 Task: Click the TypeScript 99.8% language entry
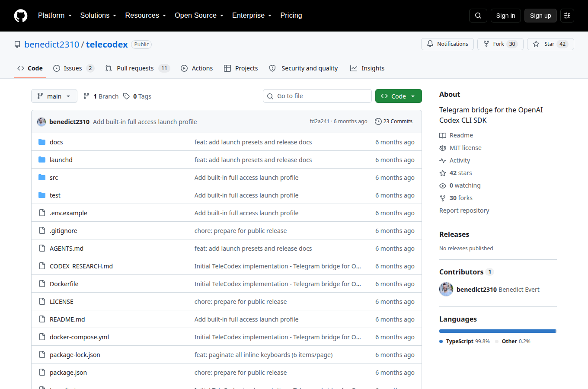[x=465, y=341]
